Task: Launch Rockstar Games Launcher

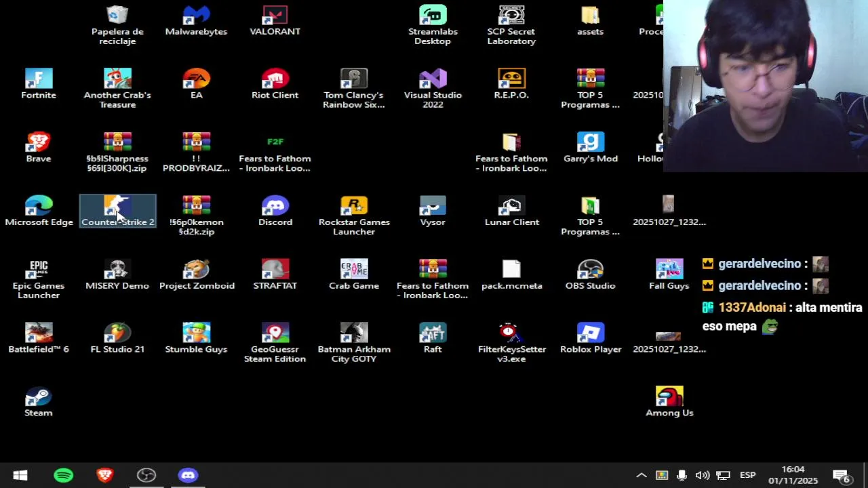Action: (x=354, y=216)
